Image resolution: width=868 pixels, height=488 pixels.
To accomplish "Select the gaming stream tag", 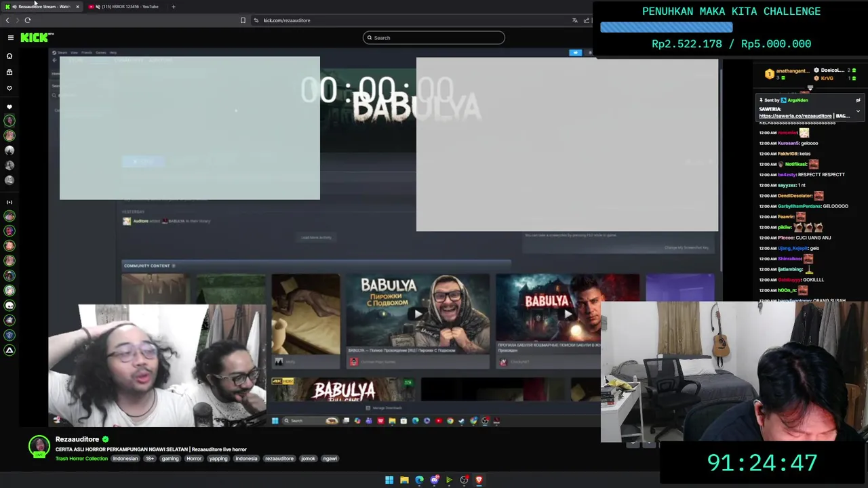I will click(x=170, y=459).
